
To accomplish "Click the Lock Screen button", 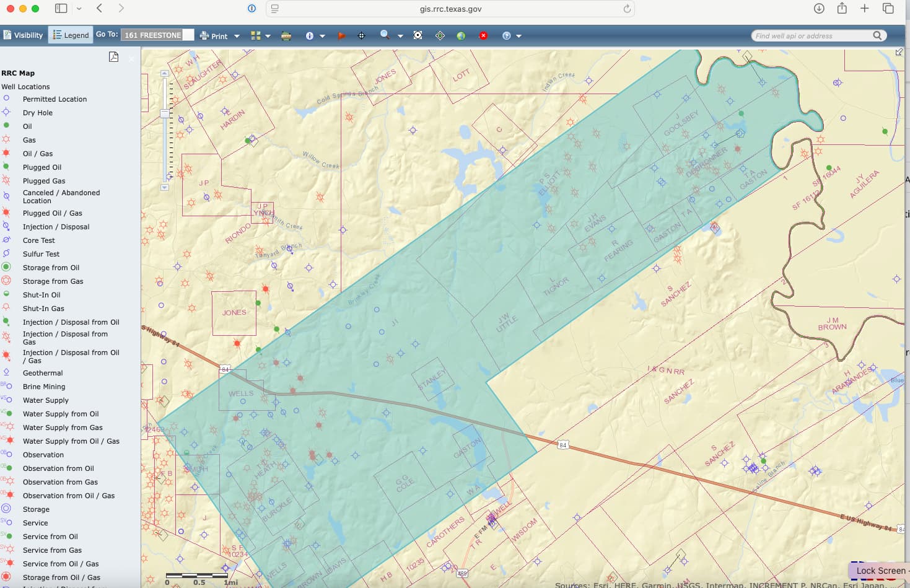I will [x=878, y=571].
